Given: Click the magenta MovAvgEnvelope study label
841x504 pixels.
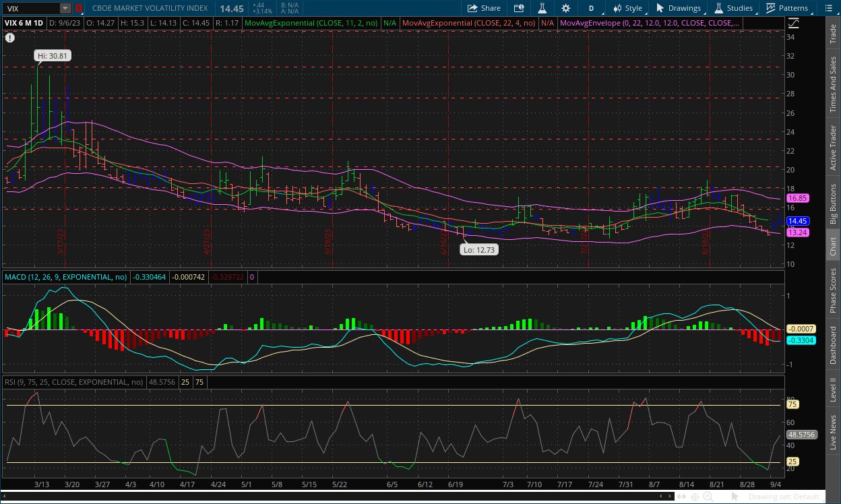Looking at the screenshot, I should (x=650, y=22).
